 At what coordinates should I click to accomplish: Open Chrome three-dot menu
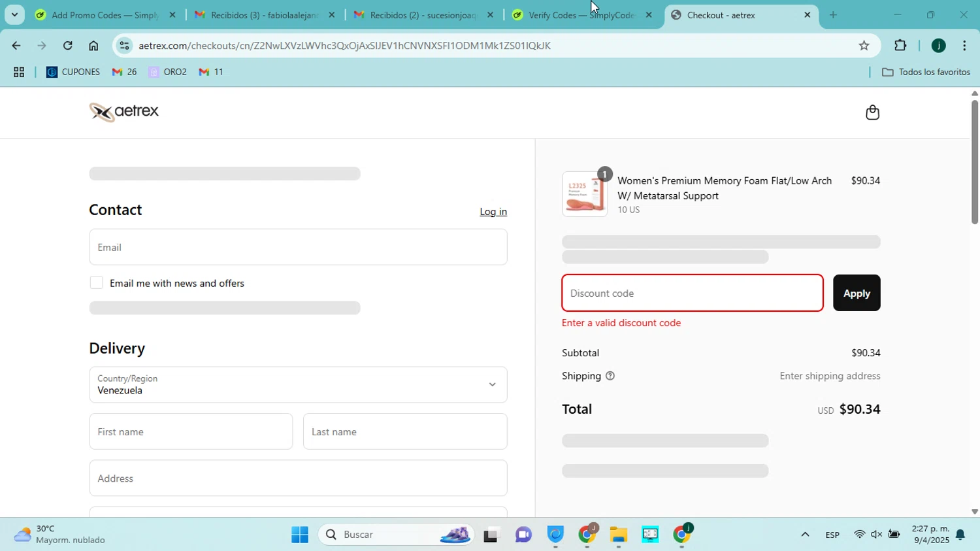click(964, 46)
